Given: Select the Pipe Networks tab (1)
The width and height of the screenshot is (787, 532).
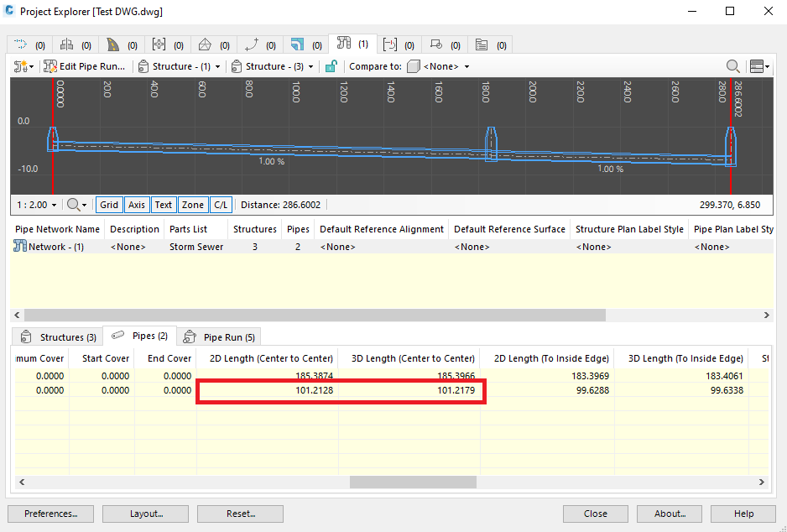Looking at the screenshot, I should tap(352, 44).
